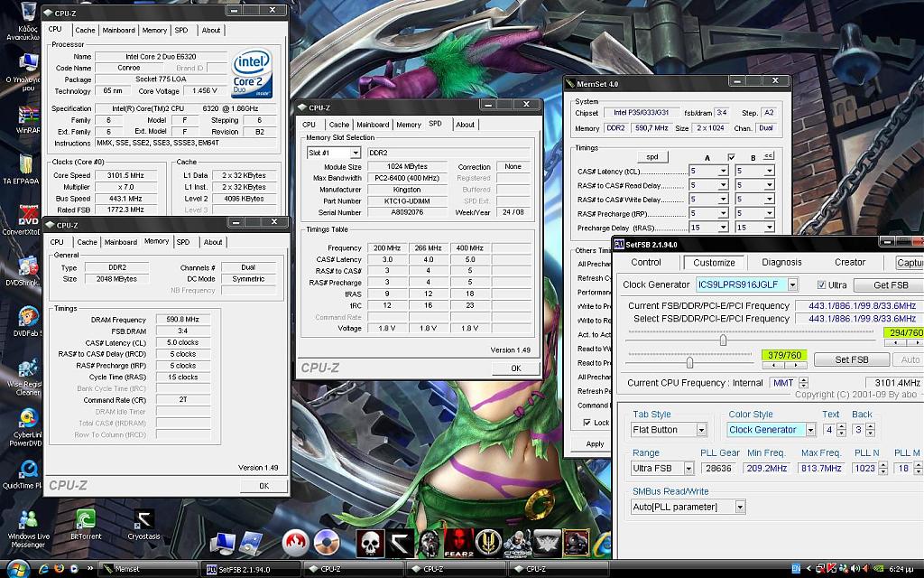Viewport: 924px width, 578px height.
Task: Toggle the Ultra checkbox in SetFSB
Action: [821, 284]
